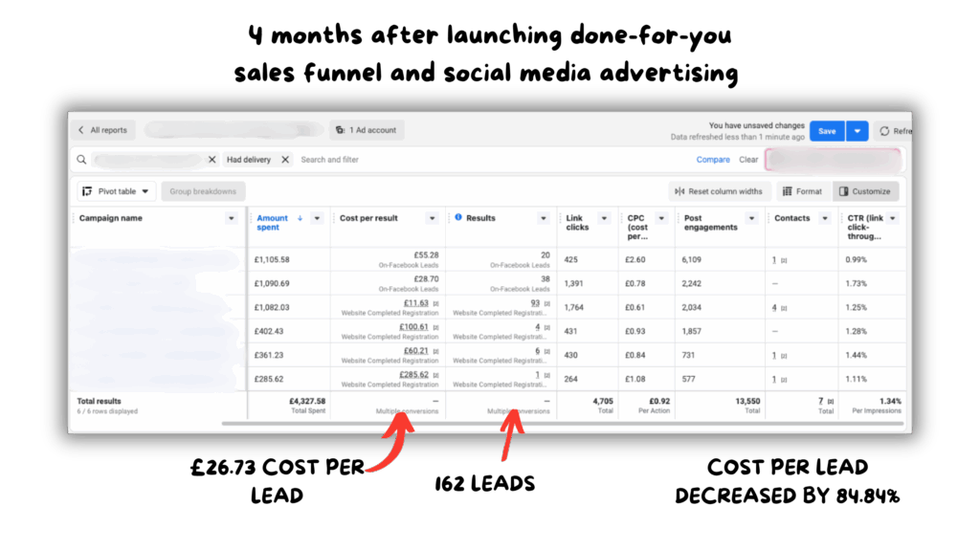Click the Reset column widths button
The image size is (980, 551).
[718, 191]
